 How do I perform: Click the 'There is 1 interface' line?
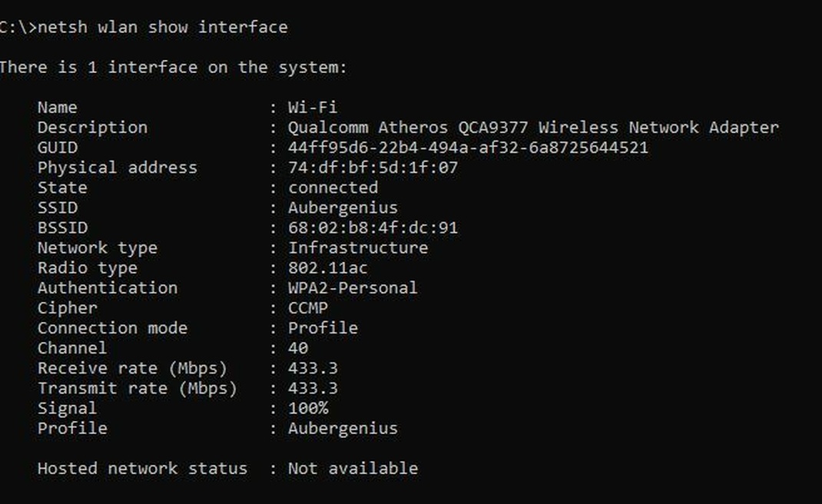[x=173, y=68]
